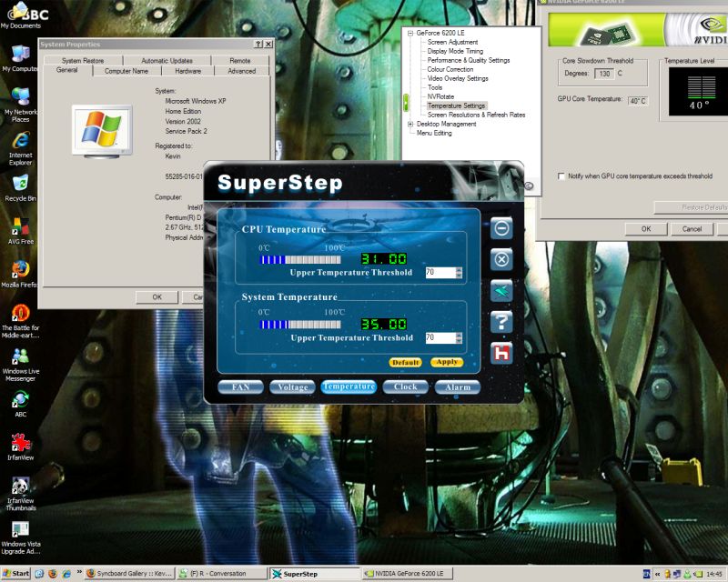
Task: Show hidden system tray icons with the chevron
Action: tap(657, 574)
